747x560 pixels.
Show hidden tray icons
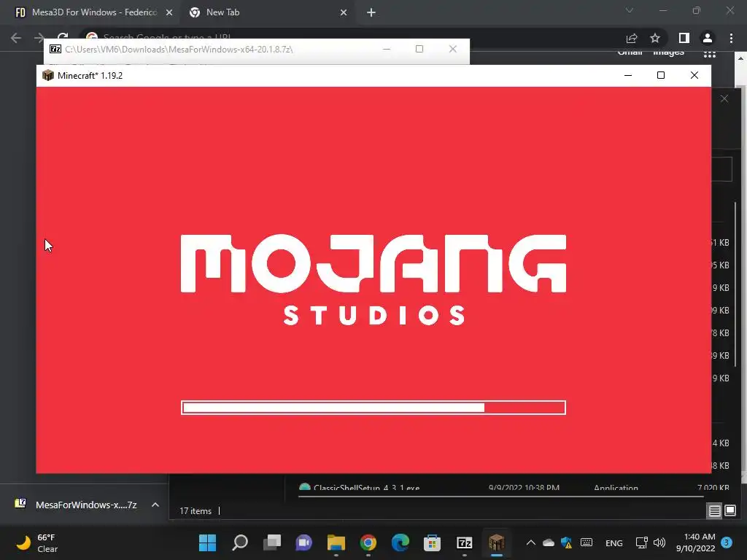531,542
